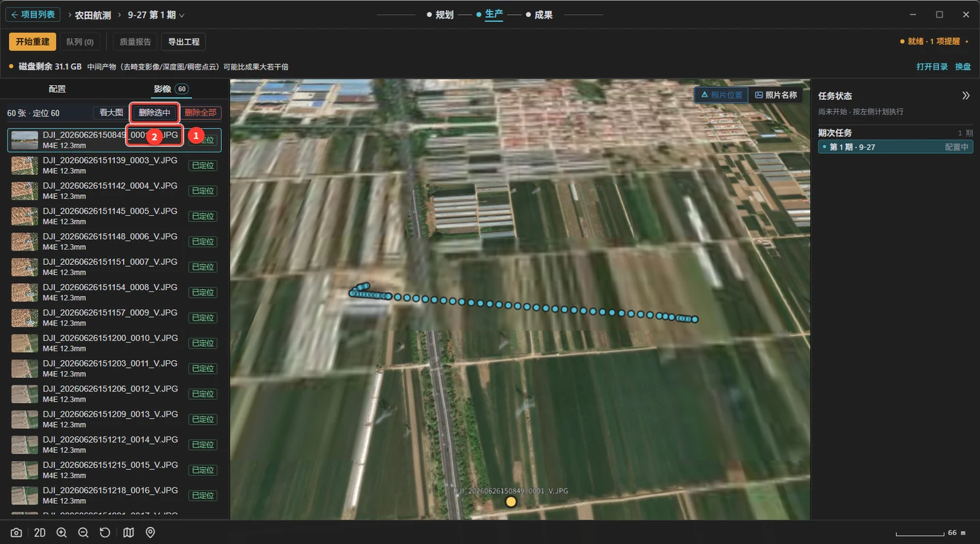Go to the 农田航测 breadcrumb
The image size is (980, 544).
(93, 15)
